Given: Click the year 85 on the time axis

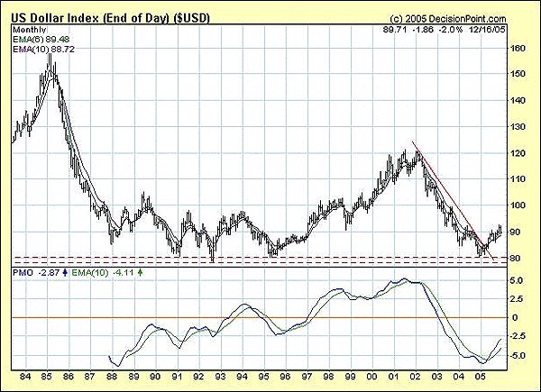Looking at the screenshot, I should (x=47, y=376).
